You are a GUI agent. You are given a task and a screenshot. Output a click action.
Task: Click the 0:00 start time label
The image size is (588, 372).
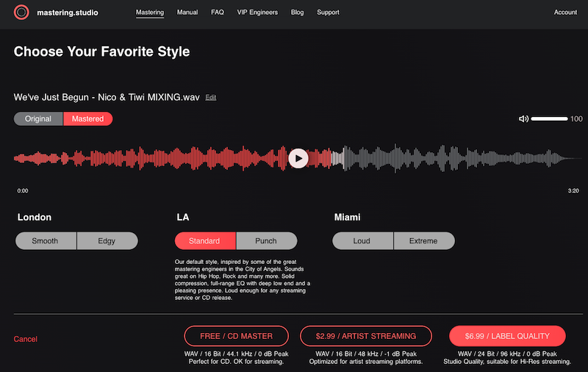coord(23,191)
